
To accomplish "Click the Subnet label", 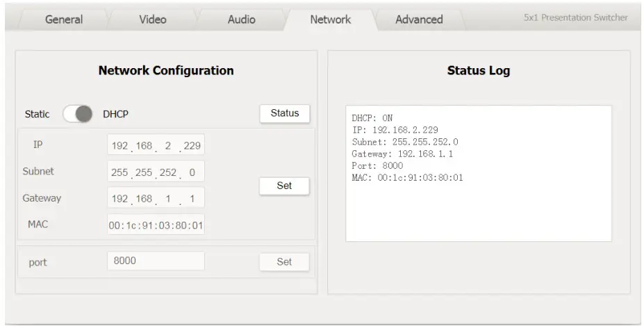I will (x=38, y=171).
